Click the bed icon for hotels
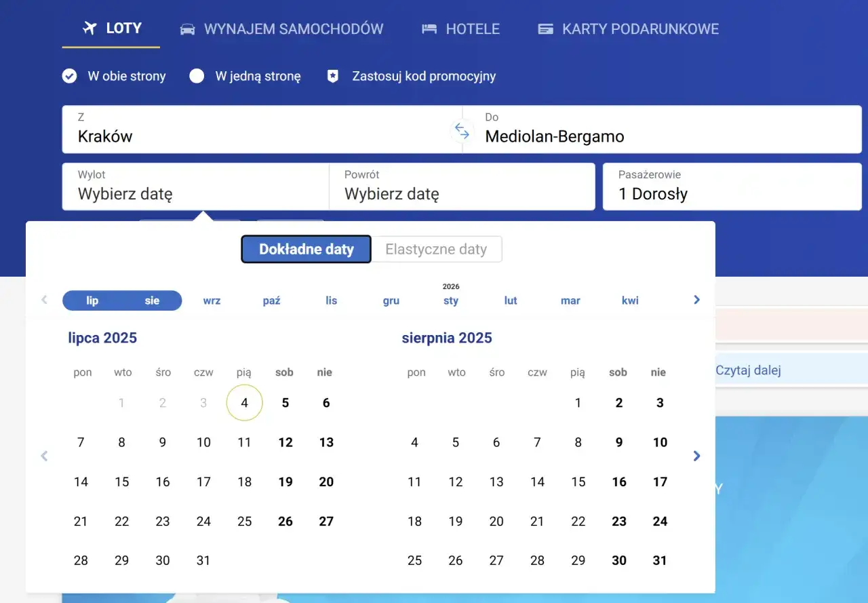This screenshot has width=868, height=603. tap(429, 29)
